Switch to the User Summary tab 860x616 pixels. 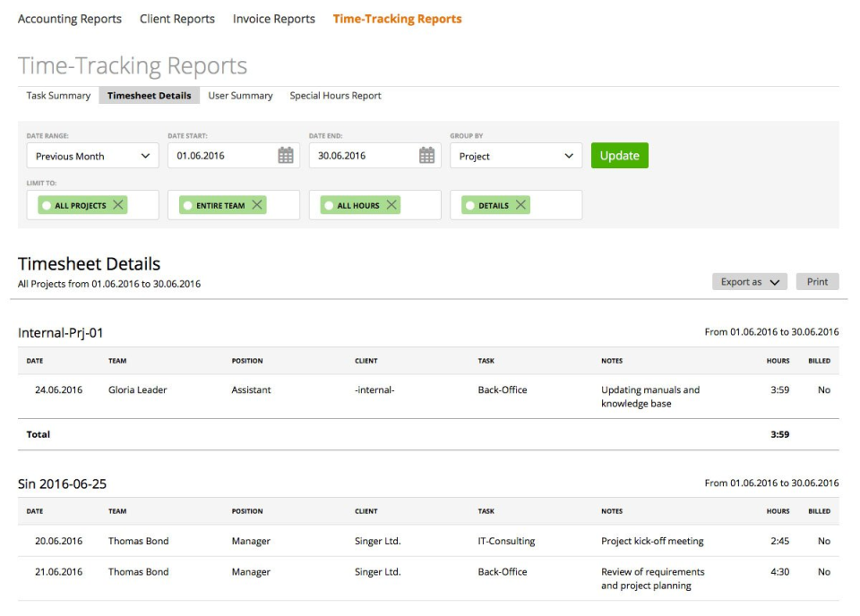tap(240, 95)
